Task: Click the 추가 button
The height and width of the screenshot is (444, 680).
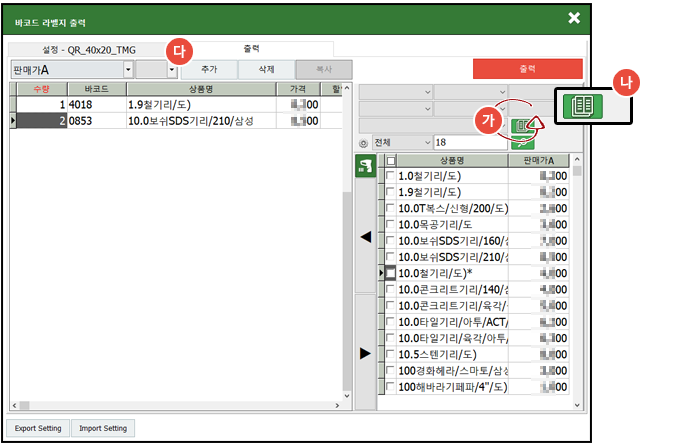Action: click(209, 69)
